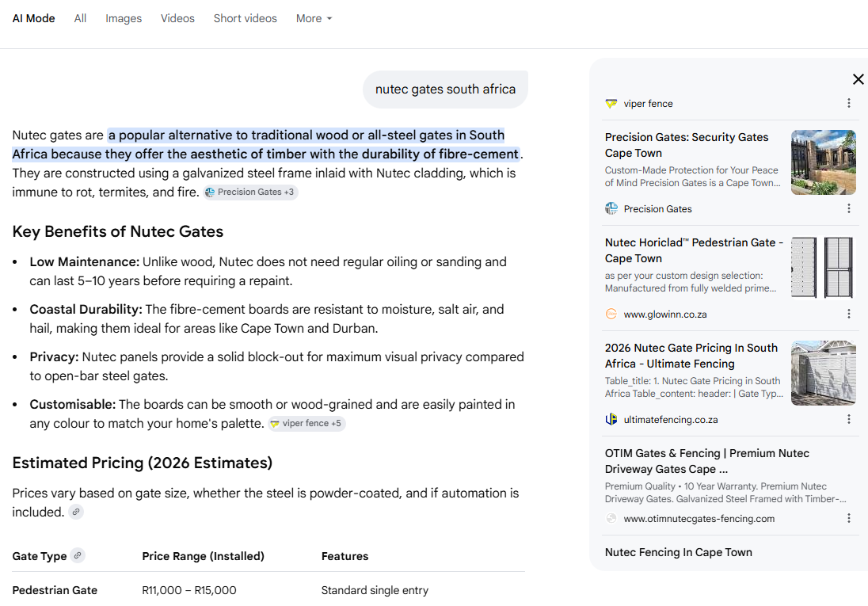Click 'viper fence' source name in panel
The width and height of the screenshot is (868, 606).
(649, 104)
